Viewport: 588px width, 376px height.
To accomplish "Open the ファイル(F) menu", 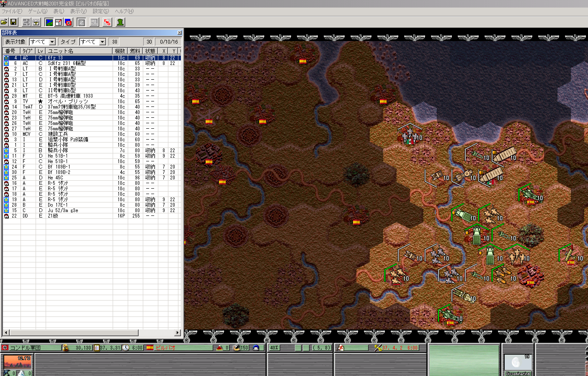I will pyautogui.click(x=12, y=11).
